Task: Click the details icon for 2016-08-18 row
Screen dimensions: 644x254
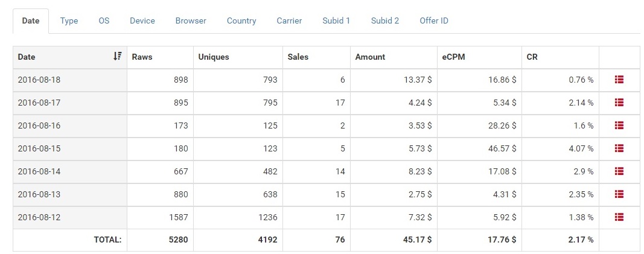Action: 619,80
